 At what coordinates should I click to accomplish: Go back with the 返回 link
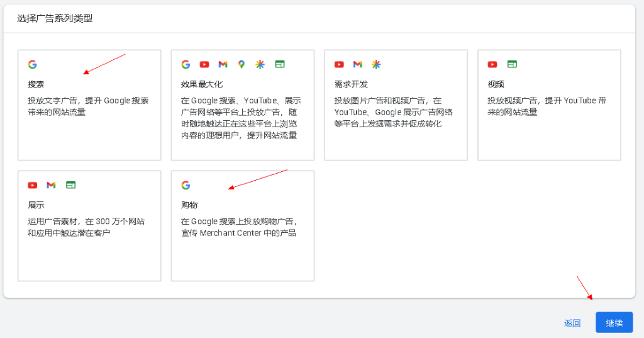(572, 323)
